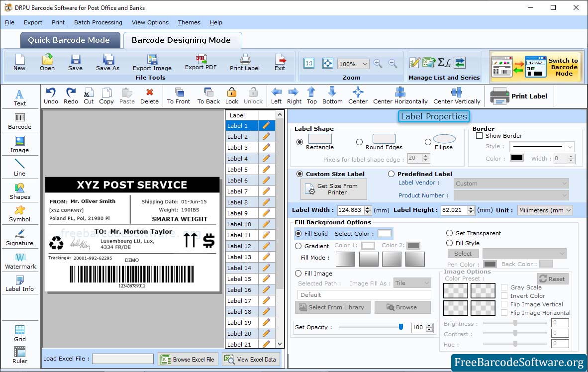Select the Fill Image option
The height and width of the screenshot is (372, 588).
pos(298,274)
